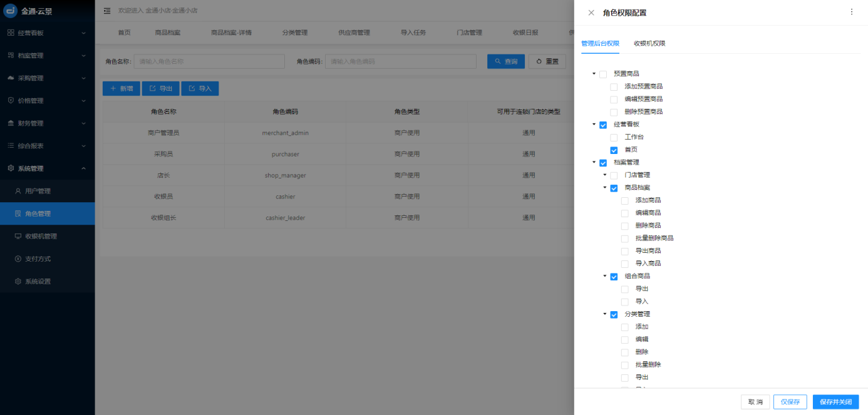Select the 管理后台权限 tab

pyautogui.click(x=600, y=43)
